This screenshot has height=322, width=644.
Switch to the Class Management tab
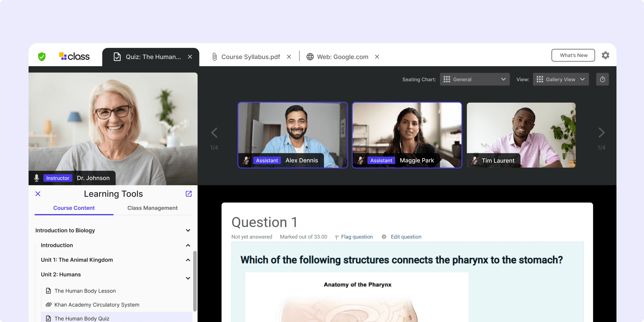[x=152, y=208]
